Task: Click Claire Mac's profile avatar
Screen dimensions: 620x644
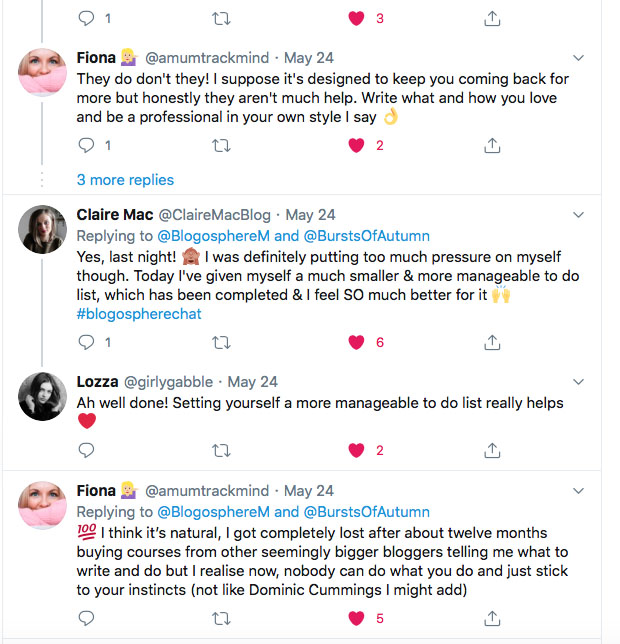Action: tap(43, 232)
